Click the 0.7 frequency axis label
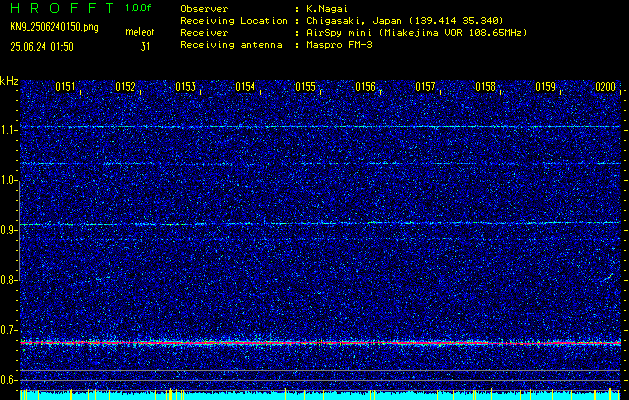 [8, 330]
